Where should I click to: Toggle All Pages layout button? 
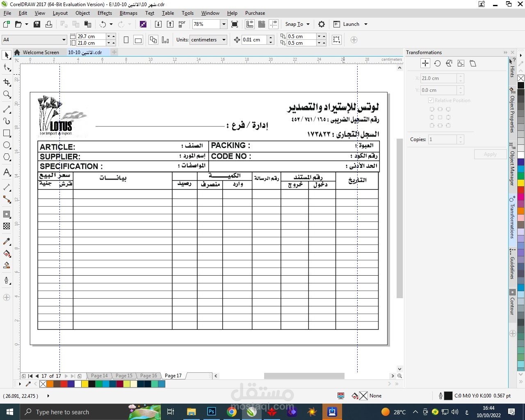coord(153,40)
